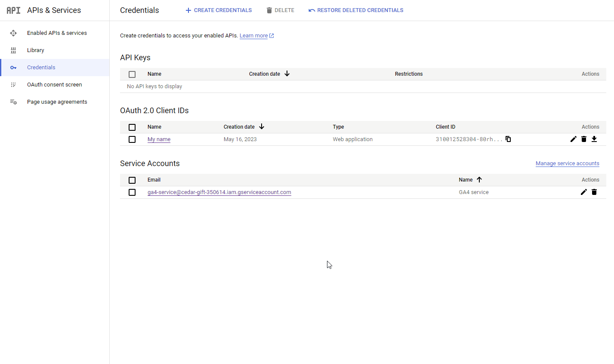Screen dimensions: 614x364
Task: Open Library using its grid icon
Action: [x=13, y=50]
